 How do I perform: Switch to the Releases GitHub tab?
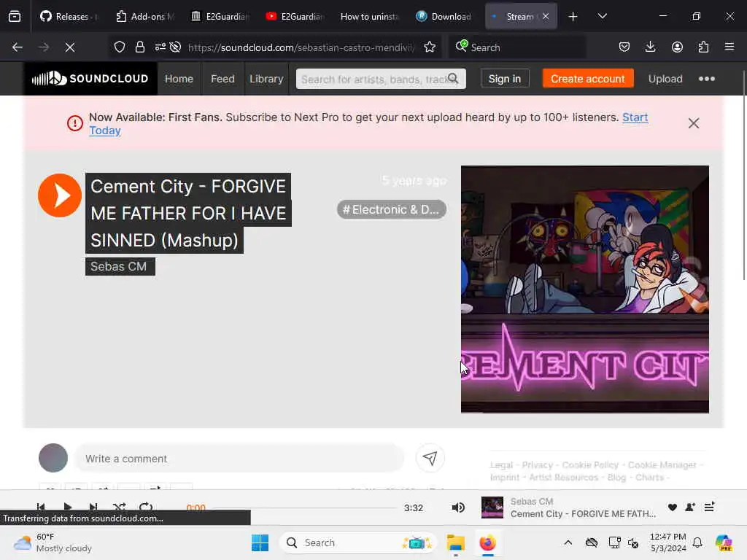(69, 16)
